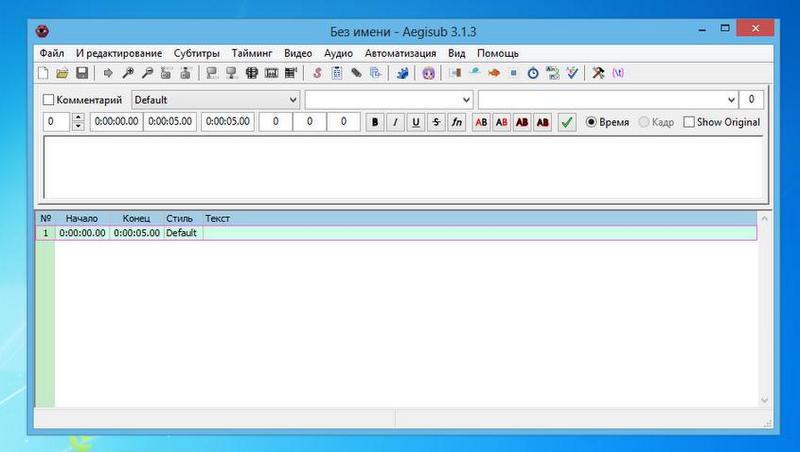The width and height of the screenshot is (800, 452).
Task: Commit line with green checkmark button
Action: (567, 122)
